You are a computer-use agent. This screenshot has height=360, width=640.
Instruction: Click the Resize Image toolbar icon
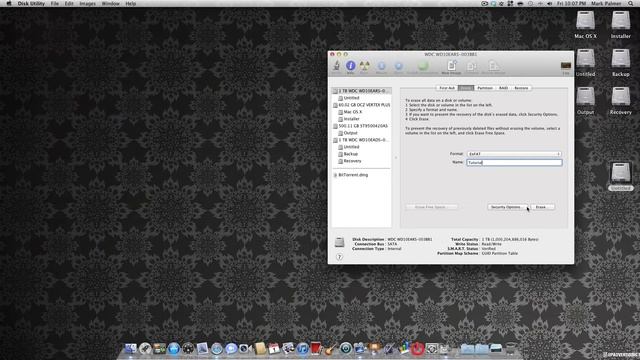coord(493,66)
